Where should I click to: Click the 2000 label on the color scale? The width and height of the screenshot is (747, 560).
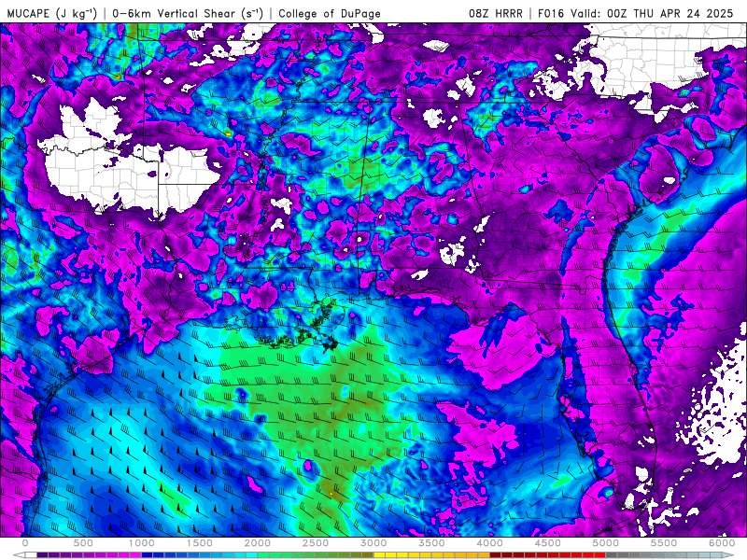coord(258,543)
